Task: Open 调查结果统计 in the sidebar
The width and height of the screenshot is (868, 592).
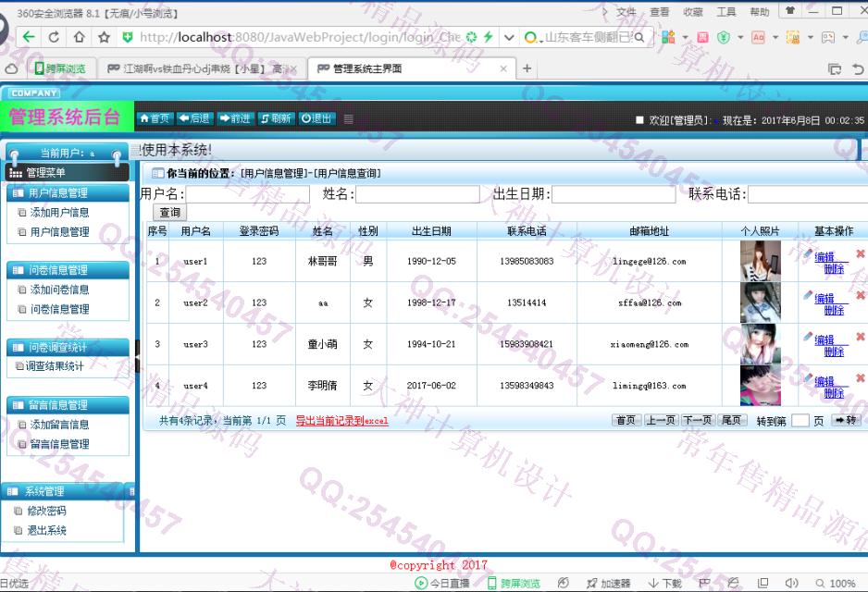Action: pos(55,365)
